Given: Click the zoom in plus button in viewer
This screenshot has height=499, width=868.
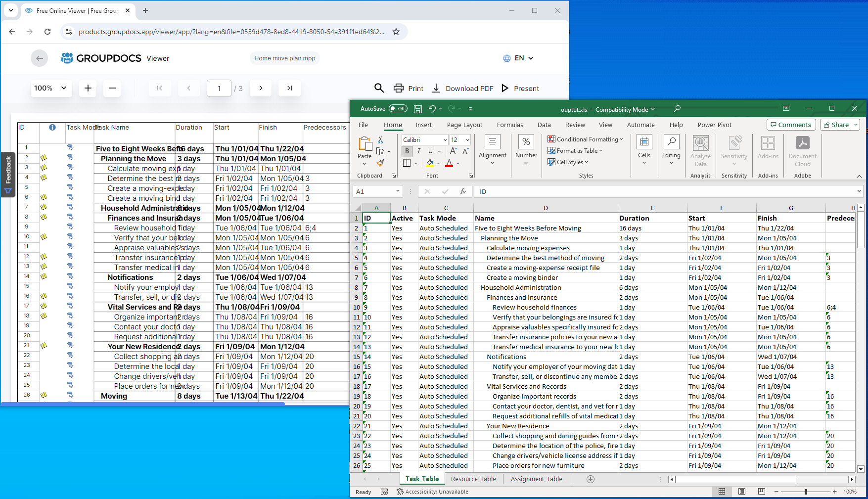Looking at the screenshot, I should tap(88, 88).
